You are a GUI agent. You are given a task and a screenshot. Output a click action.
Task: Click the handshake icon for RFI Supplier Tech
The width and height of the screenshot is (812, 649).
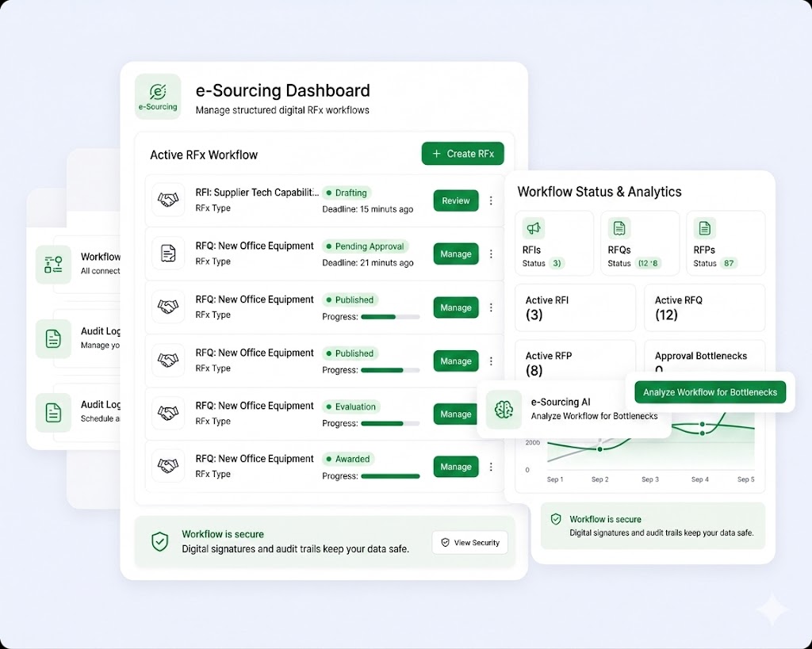click(x=168, y=200)
